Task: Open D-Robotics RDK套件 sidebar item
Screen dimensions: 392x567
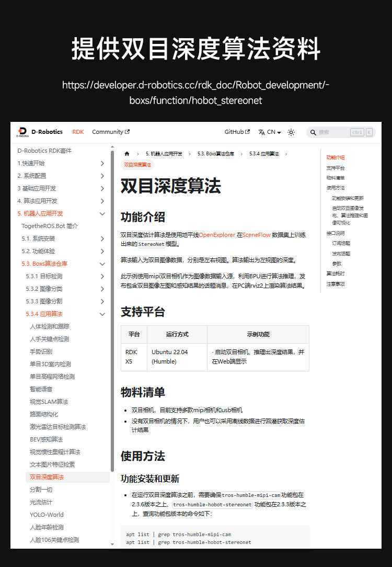Action: (44, 151)
